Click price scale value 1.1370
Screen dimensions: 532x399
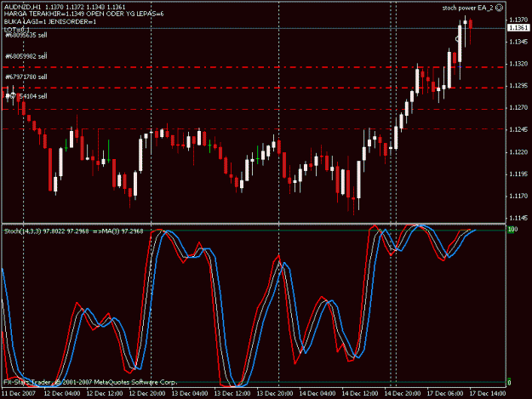(518, 20)
